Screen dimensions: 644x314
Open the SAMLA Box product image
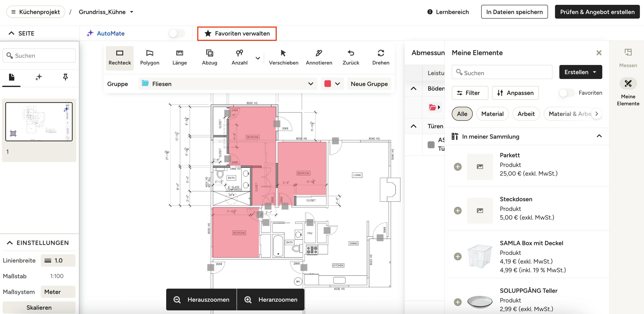[x=480, y=257]
